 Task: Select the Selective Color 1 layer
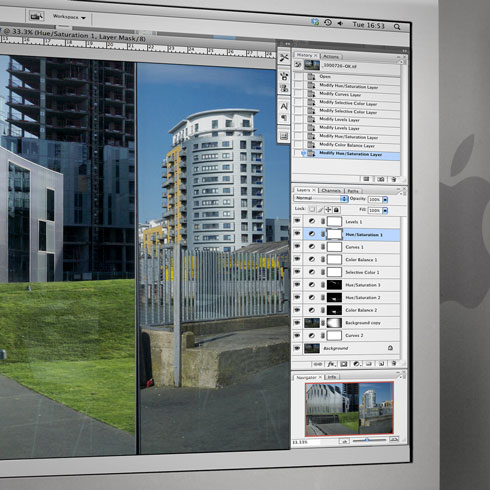[347, 272]
